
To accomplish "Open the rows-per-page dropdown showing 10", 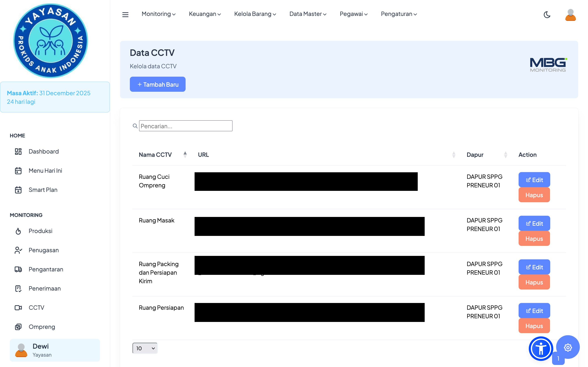I will point(145,348).
